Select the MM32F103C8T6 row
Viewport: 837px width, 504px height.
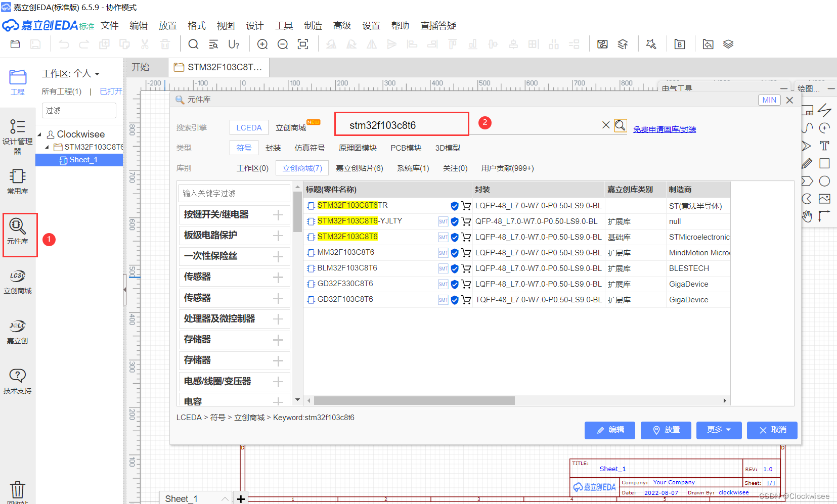[x=517, y=253]
